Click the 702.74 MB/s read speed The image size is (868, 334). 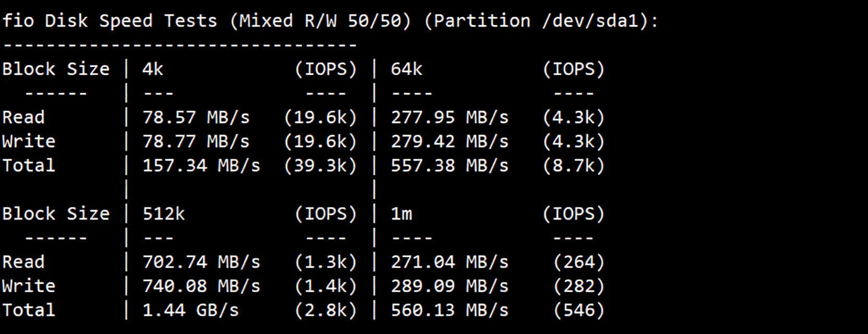coord(201,262)
